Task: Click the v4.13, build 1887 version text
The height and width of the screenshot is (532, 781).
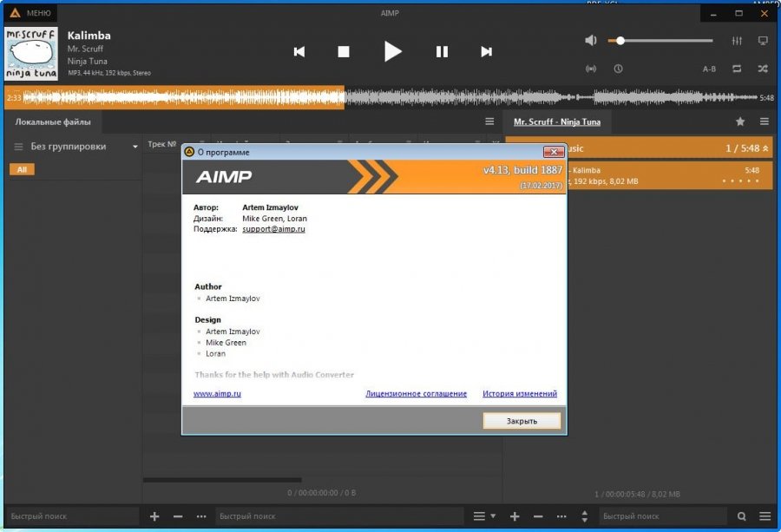Action: [x=522, y=170]
